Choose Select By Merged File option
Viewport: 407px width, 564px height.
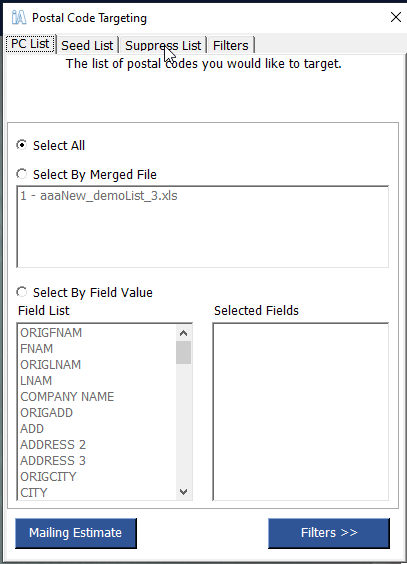pyautogui.click(x=22, y=174)
